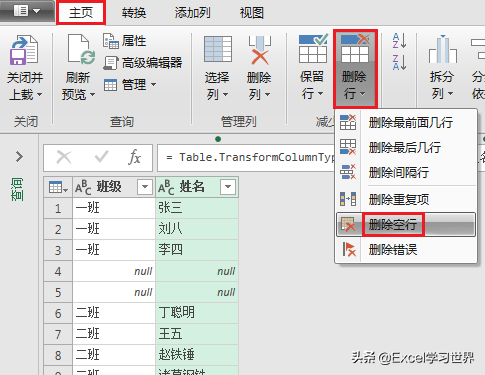Open the Close & Load (上载) dropdown arrow
485x375 pixels.
click(x=39, y=95)
